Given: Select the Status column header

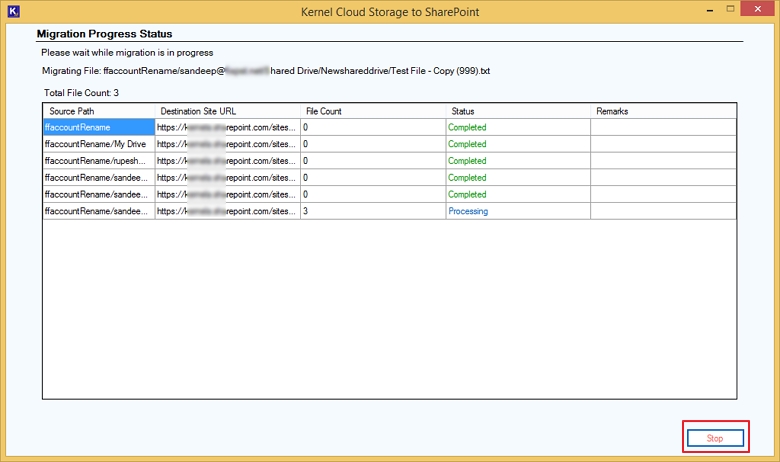Looking at the screenshot, I should point(518,111).
